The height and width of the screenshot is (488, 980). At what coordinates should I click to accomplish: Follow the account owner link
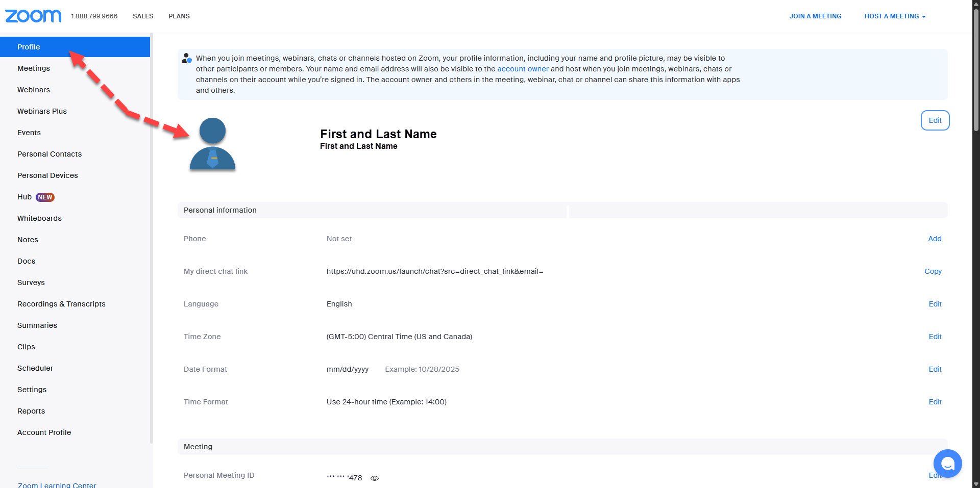pyautogui.click(x=523, y=69)
